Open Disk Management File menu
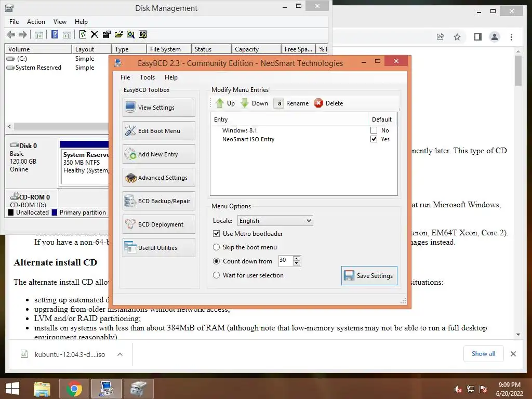Viewport: 532px width, 399px height. 14,22
